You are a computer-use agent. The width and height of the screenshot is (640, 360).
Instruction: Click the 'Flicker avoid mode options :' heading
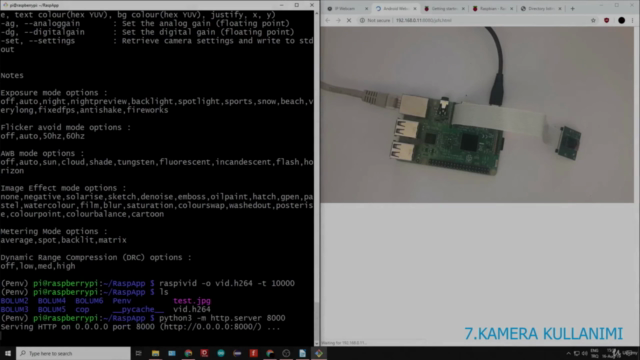click(x=65, y=127)
